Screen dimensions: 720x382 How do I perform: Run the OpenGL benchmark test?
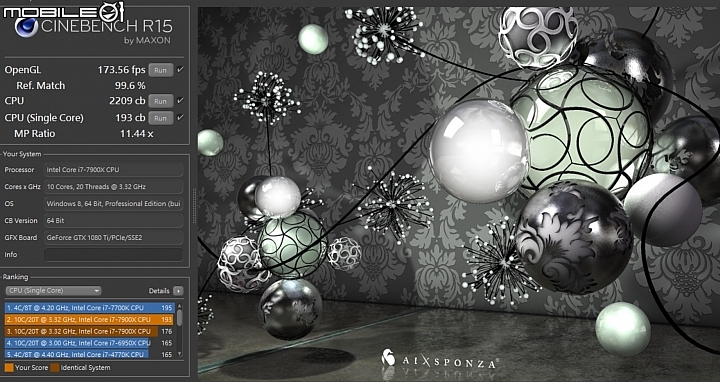coord(160,70)
